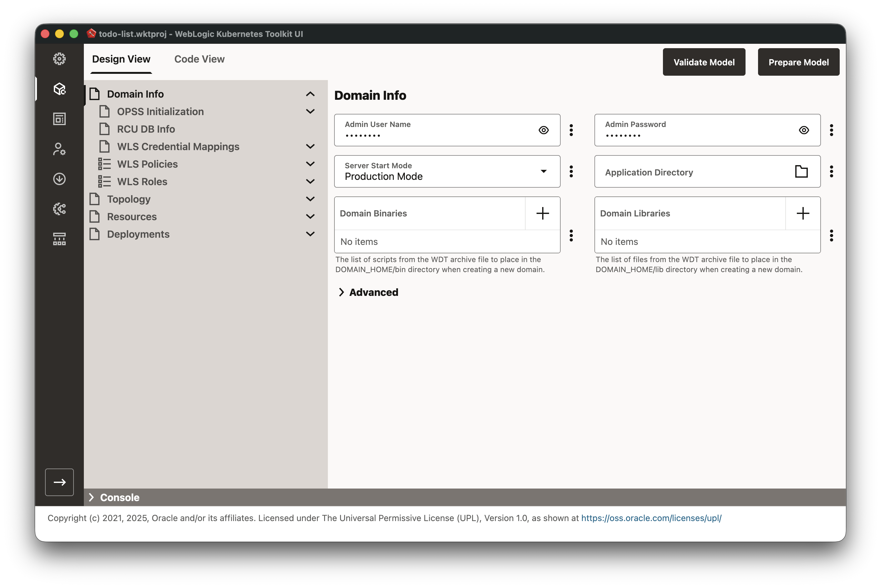Screen dimensions: 881x588
Task: Open the Ingress Controller section icon
Action: point(59,209)
